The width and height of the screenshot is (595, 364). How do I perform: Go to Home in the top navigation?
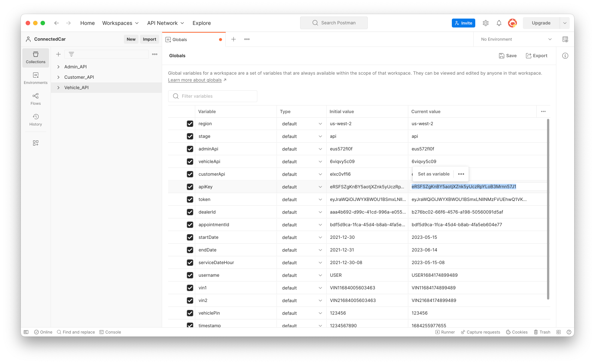(87, 23)
